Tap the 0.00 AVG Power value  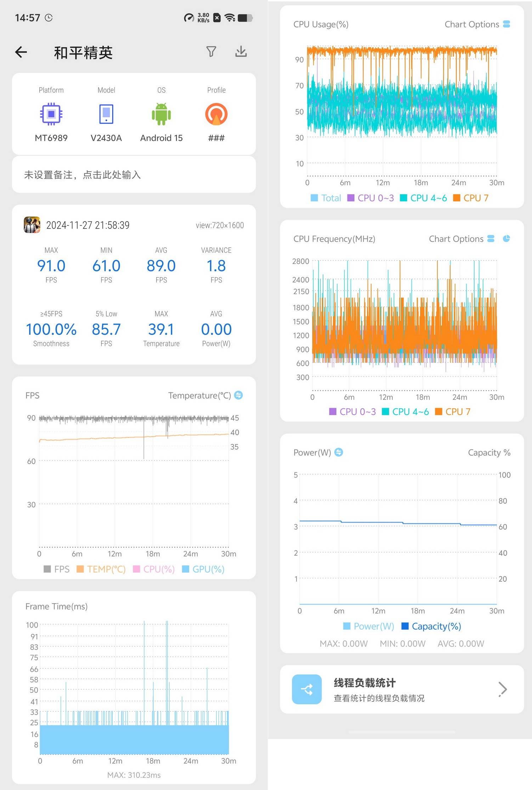(x=216, y=329)
